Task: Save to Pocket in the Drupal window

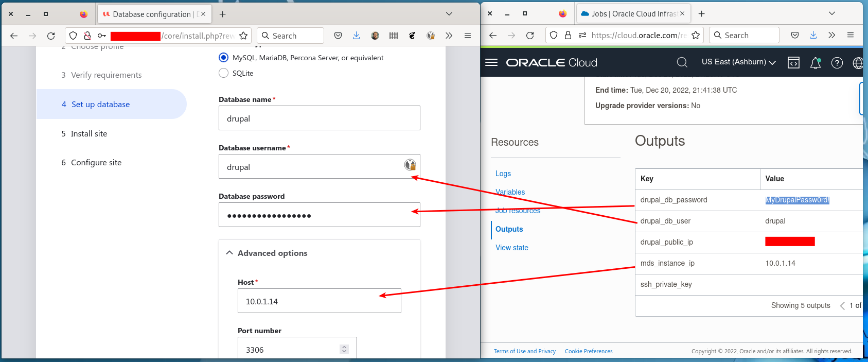Action: point(338,36)
